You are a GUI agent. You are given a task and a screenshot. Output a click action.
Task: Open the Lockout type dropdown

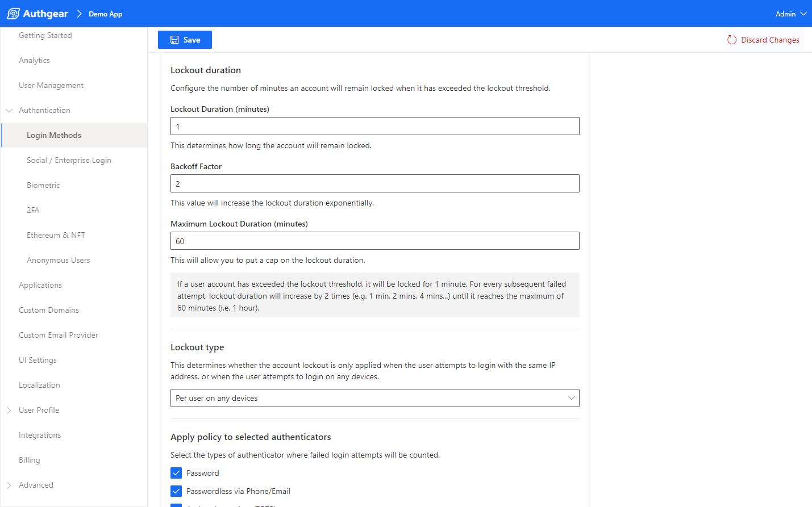point(374,398)
